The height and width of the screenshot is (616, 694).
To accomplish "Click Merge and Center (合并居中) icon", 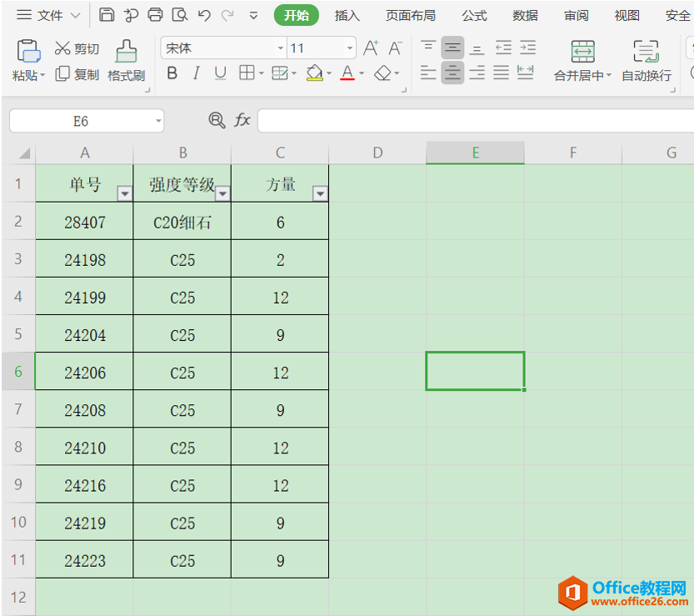I will pyautogui.click(x=583, y=52).
